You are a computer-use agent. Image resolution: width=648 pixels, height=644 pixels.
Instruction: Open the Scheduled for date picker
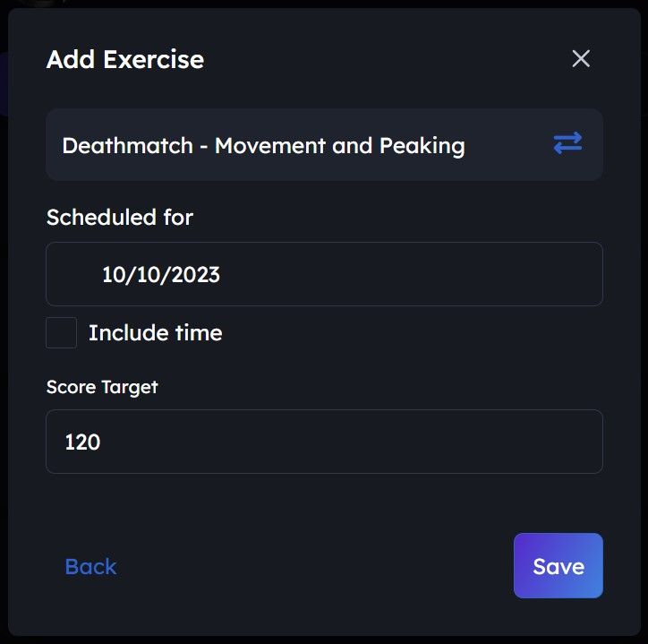click(x=324, y=274)
